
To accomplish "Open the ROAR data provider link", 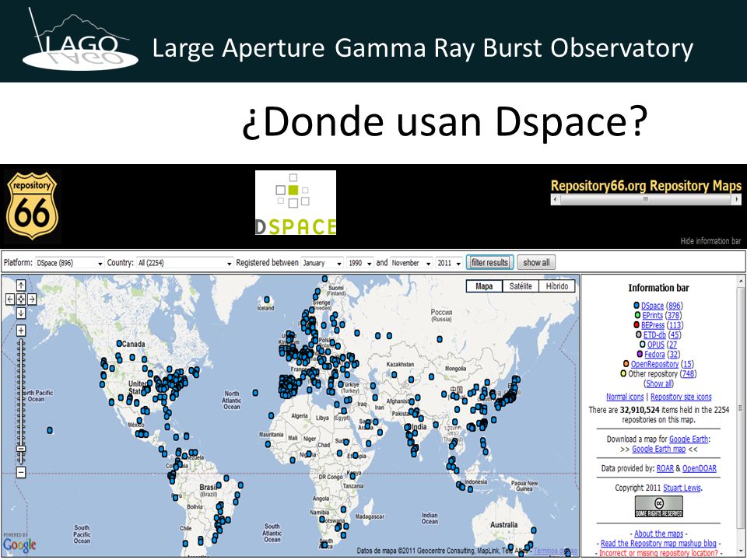I will coord(665,468).
